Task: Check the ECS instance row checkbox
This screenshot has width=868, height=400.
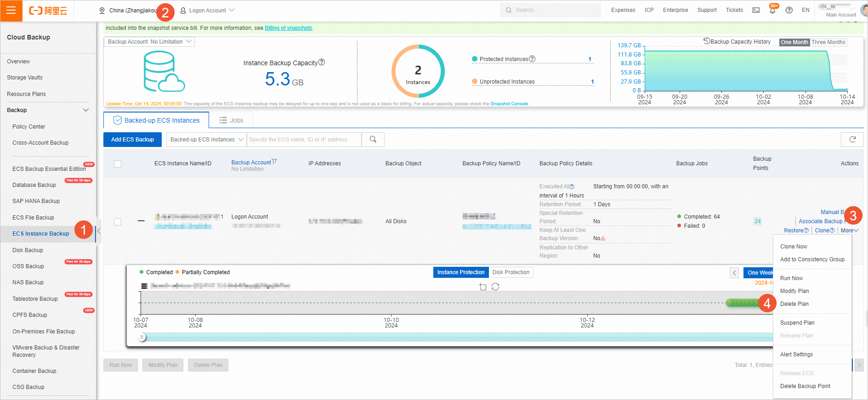Action: pyautogui.click(x=118, y=222)
